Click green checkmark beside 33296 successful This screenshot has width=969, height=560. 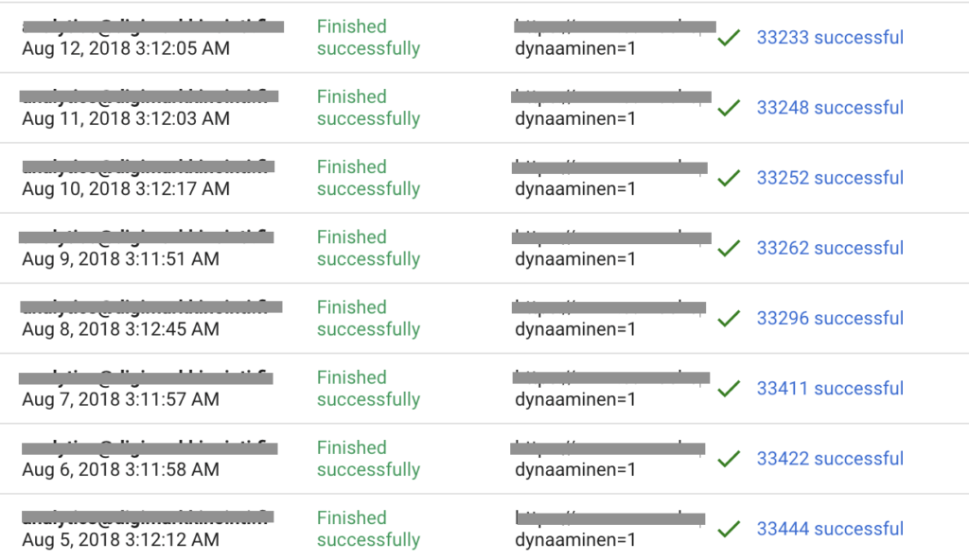[x=730, y=319]
